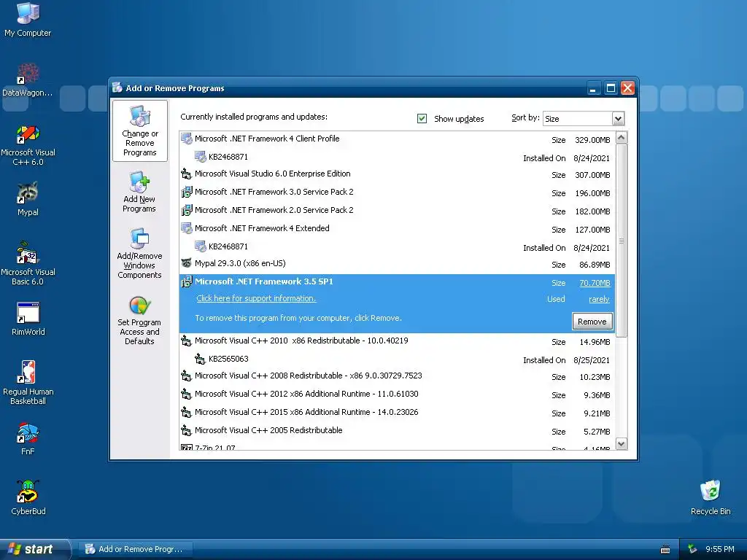The image size is (747, 560).
Task: Select Microsoft .NET Framework 4 Client Profile row
Action: point(397,139)
